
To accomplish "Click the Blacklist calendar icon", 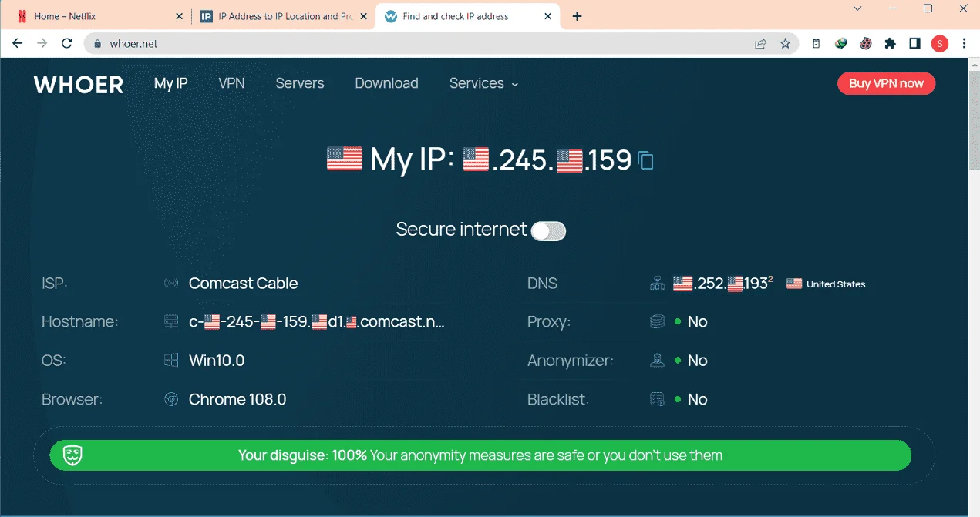I will pyautogui.click(x=657, y=399).
